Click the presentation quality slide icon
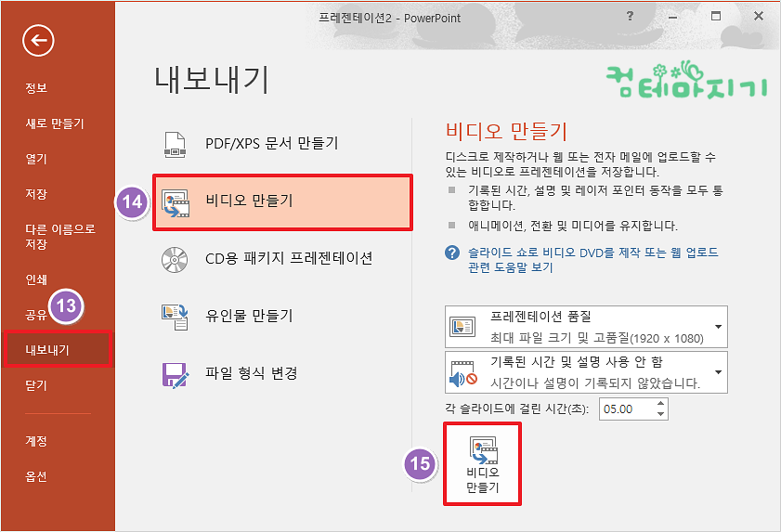Image resolution: width=781 pixels, height=532 pixels. [462, 327]
